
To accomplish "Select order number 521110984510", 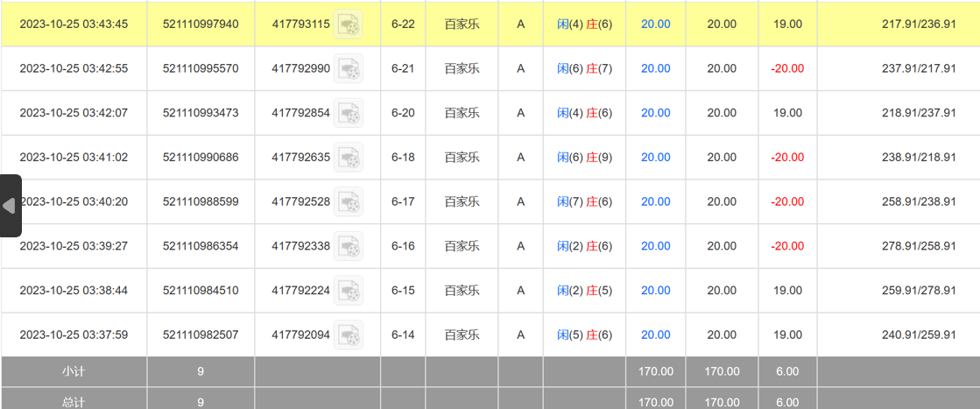I will (x=201, y=291).
